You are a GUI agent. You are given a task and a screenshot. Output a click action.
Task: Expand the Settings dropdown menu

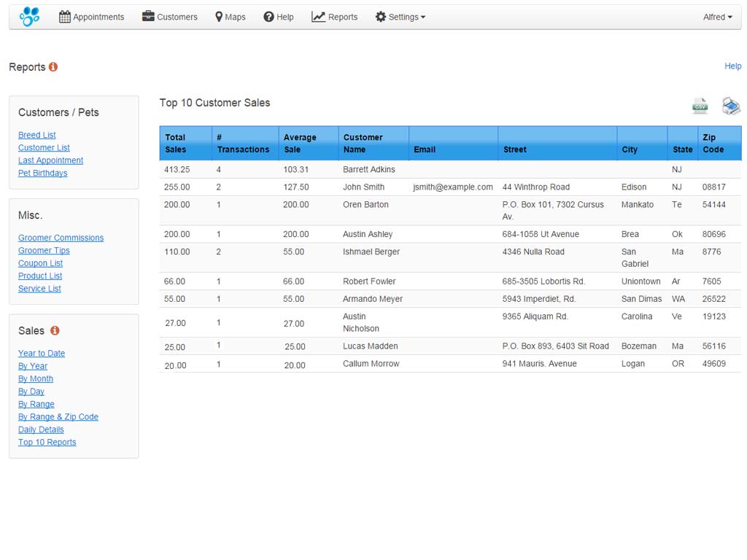coord(400,17)
